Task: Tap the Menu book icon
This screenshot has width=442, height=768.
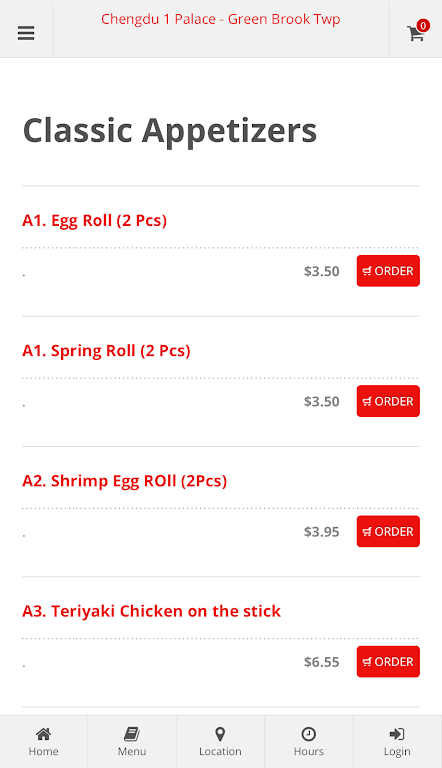Action: pos(132,734)
